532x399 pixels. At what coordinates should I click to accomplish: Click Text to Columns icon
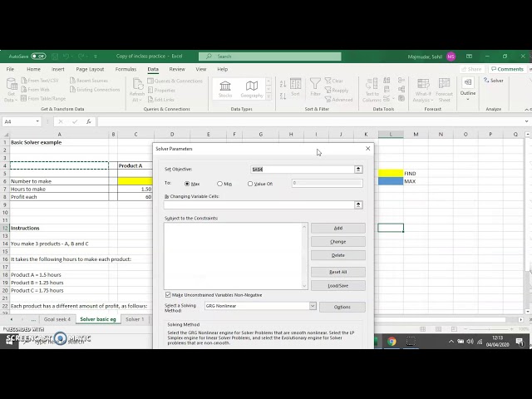coord(372,90)
